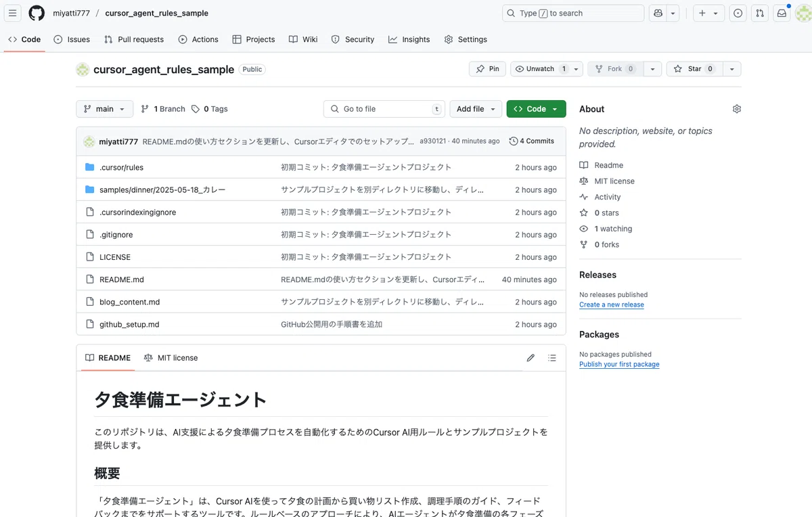The width and height of the screenshot is (812, 517).
Task: Open the user profile avatar menu
Action: point(804,13)
